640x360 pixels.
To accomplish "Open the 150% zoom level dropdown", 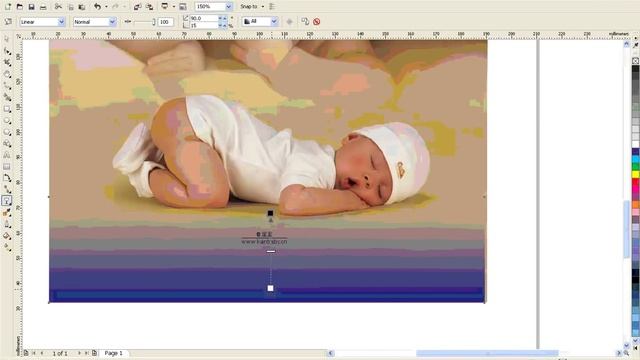I will pyautogui.click(x=229, y=7).
